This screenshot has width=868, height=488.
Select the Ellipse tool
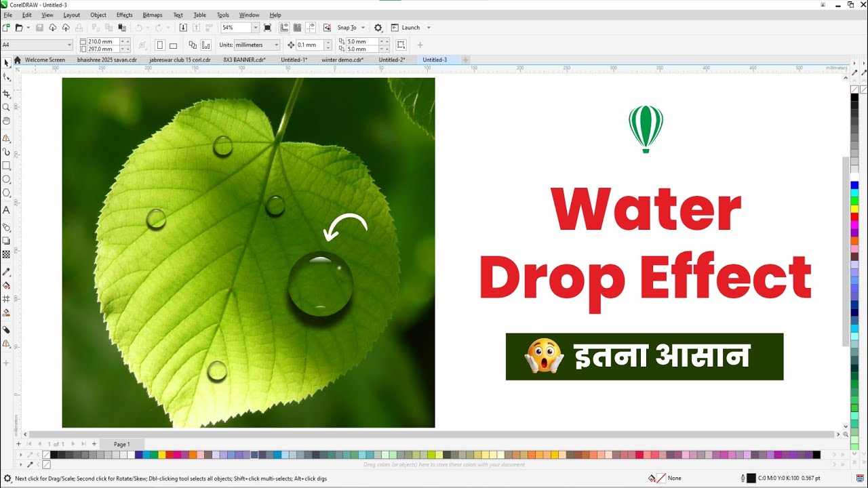7,180
